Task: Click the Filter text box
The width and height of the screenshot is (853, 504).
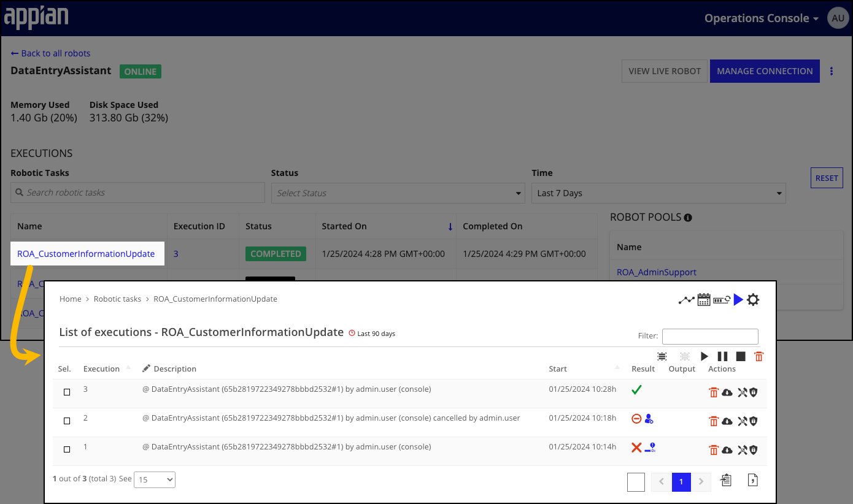Action: click(710, 336)
